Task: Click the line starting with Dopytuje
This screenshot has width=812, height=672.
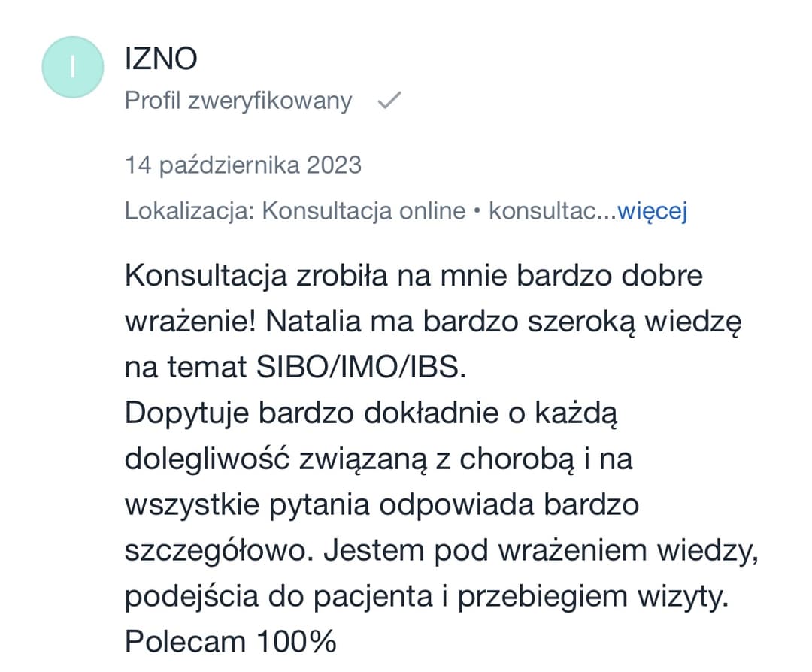Action: 371,413
